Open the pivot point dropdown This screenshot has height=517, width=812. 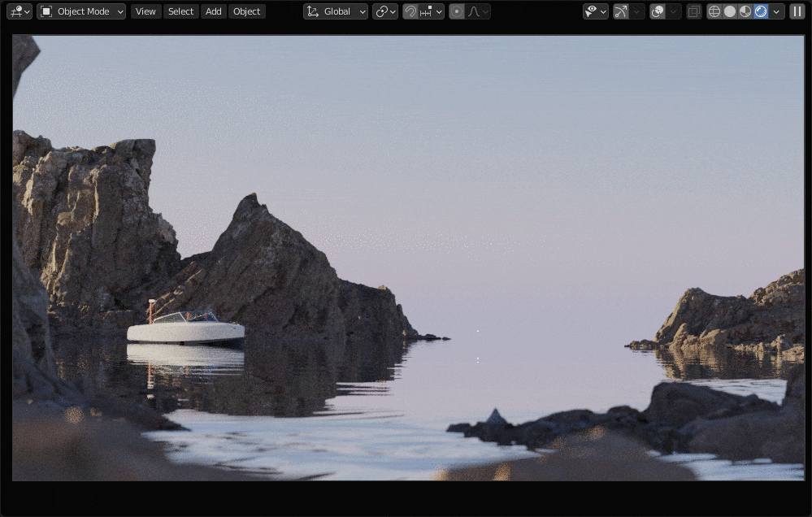click(385, 11)
